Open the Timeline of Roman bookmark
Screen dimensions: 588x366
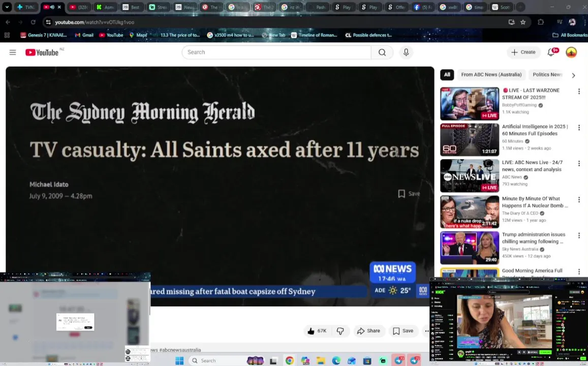314,35
